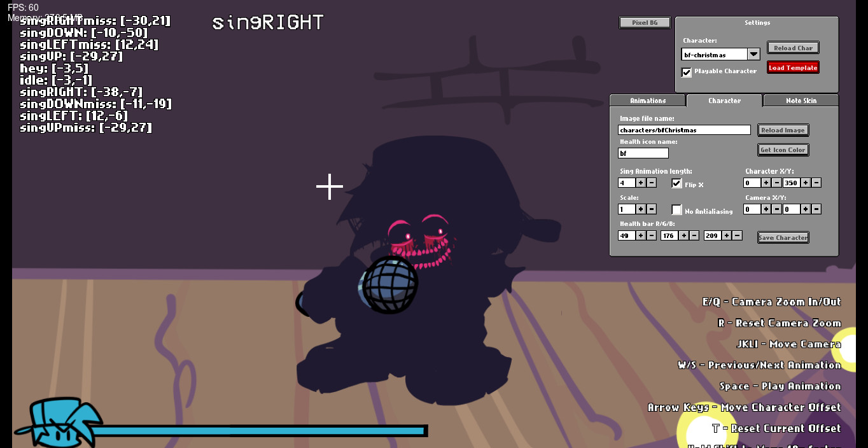Click the red Load Template button

pyautogui.click(x=793, y=67)
